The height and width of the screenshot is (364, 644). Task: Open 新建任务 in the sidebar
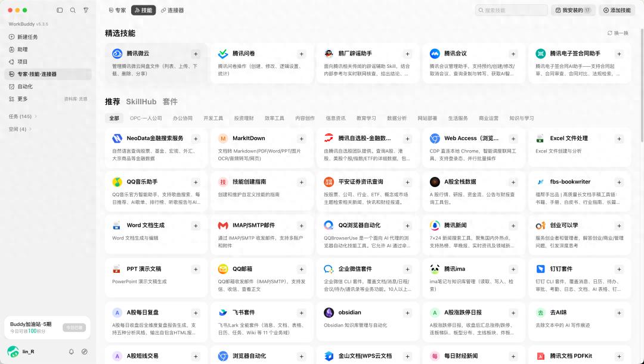[48, 37]
